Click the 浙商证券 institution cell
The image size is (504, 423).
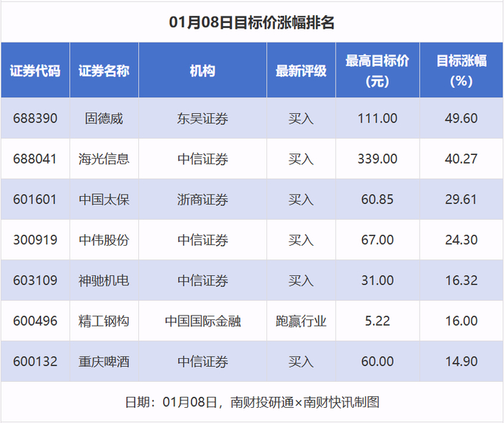202,200
